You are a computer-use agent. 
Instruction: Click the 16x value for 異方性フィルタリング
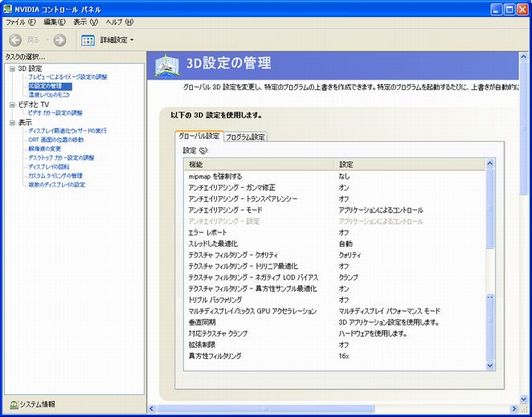coord(344,356)
